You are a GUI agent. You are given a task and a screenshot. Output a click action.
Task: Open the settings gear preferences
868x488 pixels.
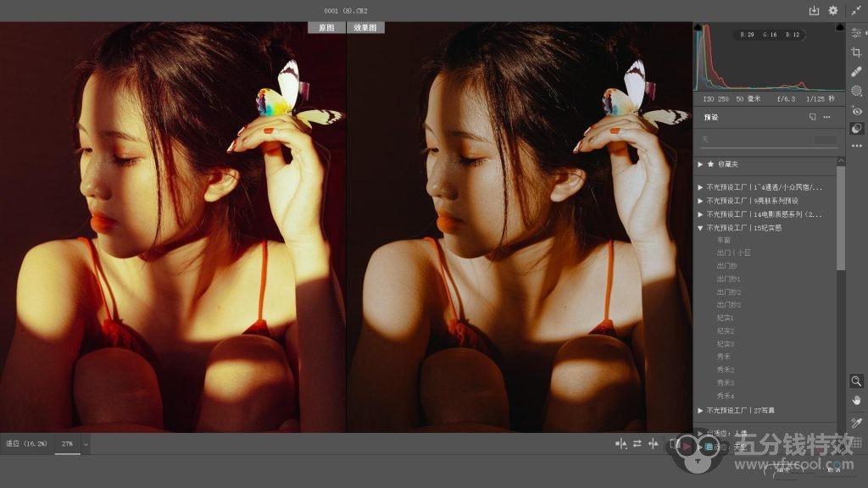coord(832,10)
